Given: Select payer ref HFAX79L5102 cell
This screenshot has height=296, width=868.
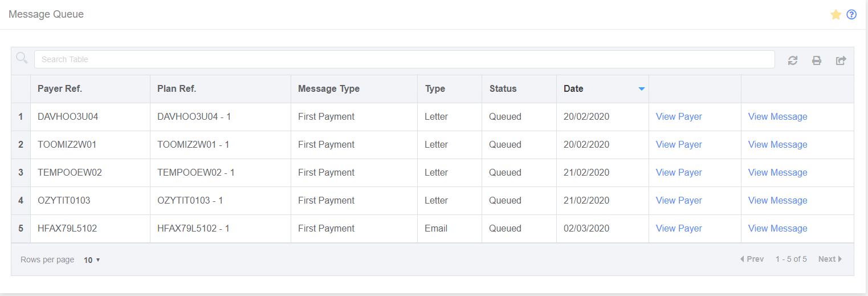Looking at the screenshot, I should pos(90,229).
